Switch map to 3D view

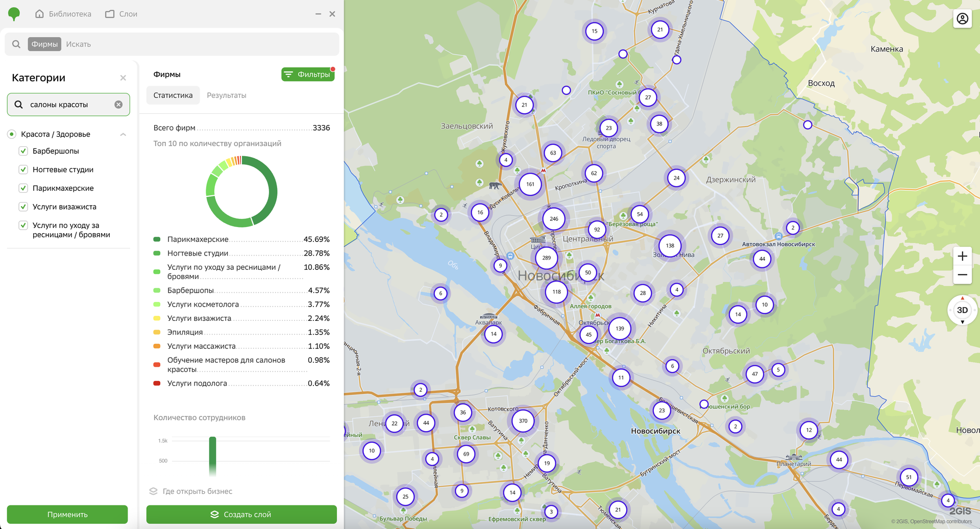click(x=962, y=310)
